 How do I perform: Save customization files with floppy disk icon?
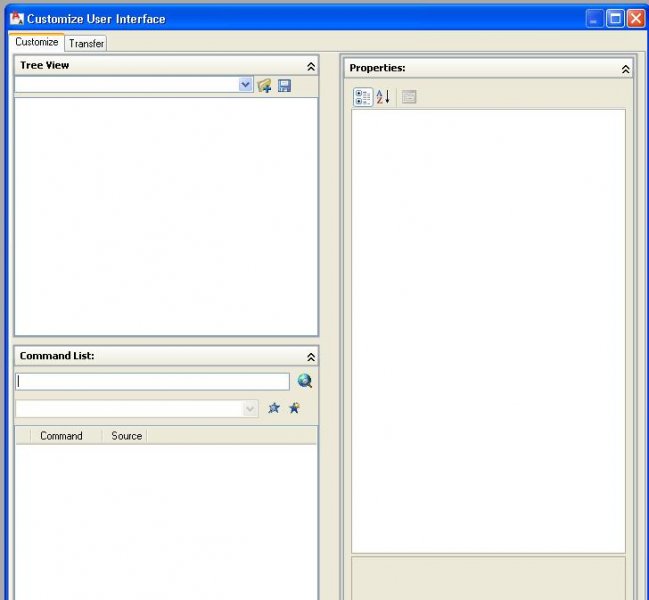[284, 86]
